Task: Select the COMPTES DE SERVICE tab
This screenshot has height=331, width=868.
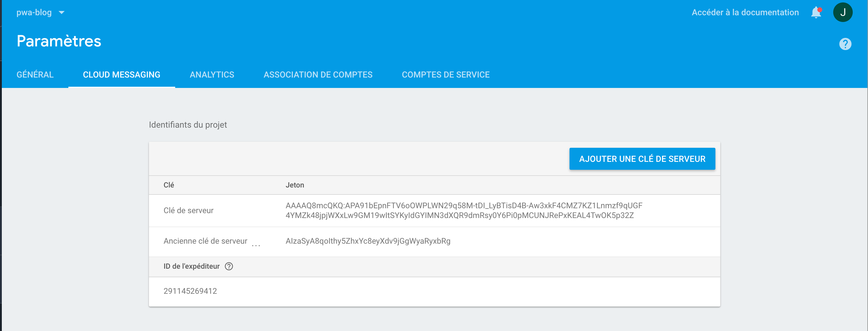Action: 446,75
